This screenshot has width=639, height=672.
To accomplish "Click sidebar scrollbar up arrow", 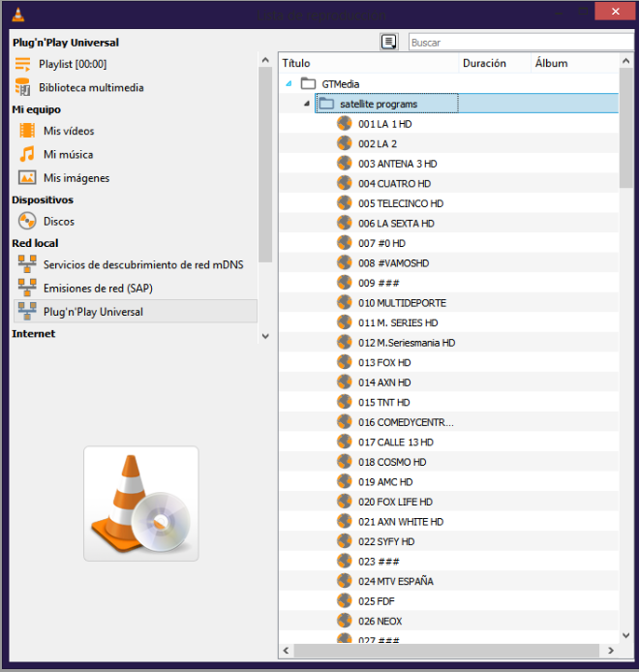I will [x=265, y=60].
